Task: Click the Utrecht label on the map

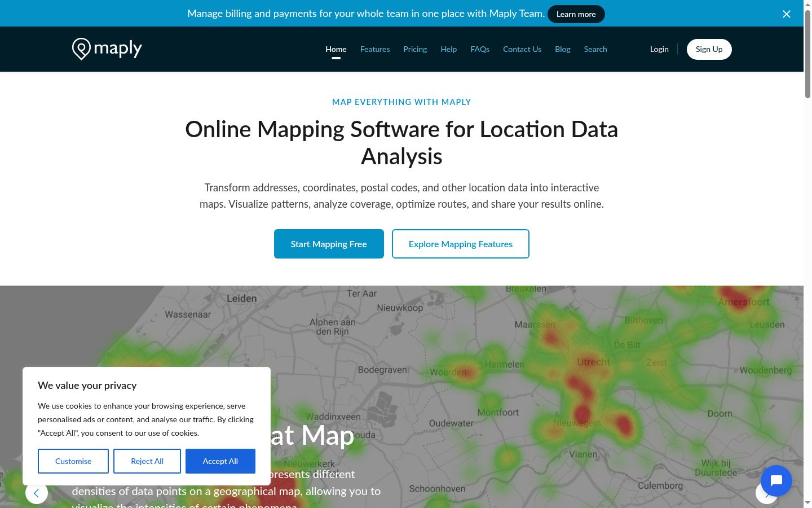Action: tap(594, 362)
